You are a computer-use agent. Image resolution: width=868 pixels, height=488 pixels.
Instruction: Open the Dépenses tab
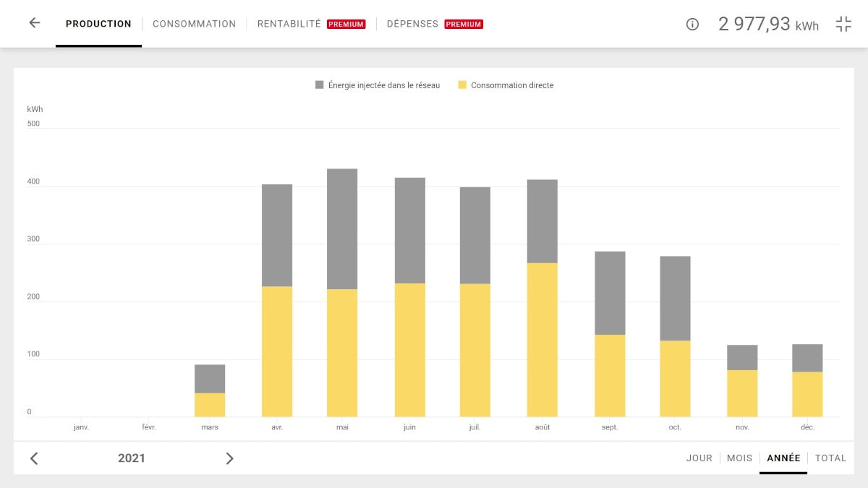[x=412, y=24]
